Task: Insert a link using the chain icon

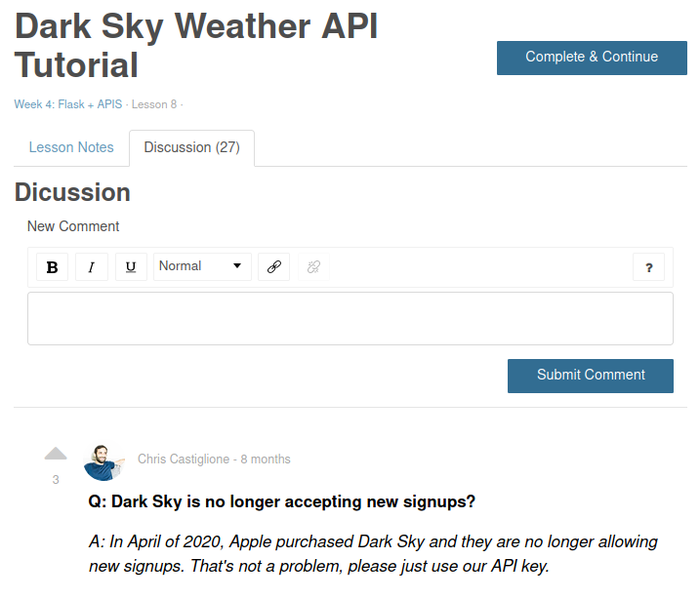Action: pyautogui.click(x=273, y=266)
